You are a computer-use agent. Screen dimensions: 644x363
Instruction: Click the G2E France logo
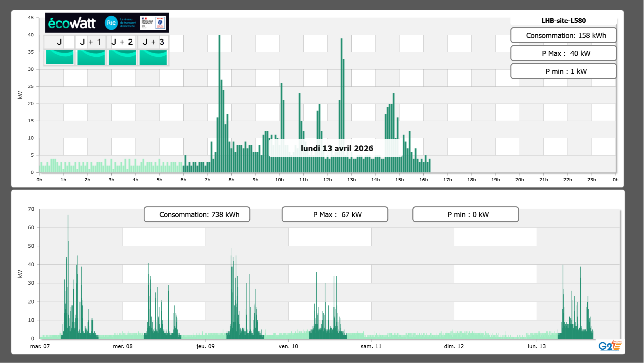tap(610, 346)
